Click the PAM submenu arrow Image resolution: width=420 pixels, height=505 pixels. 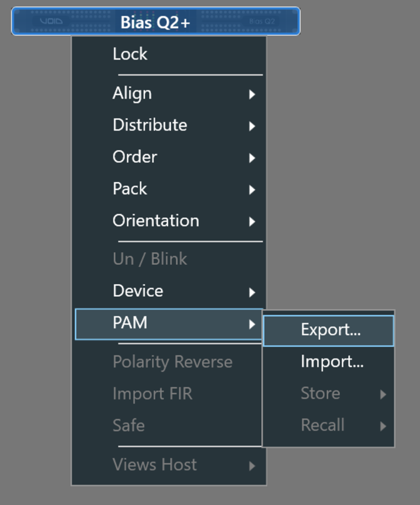click(x=252, y=325)
